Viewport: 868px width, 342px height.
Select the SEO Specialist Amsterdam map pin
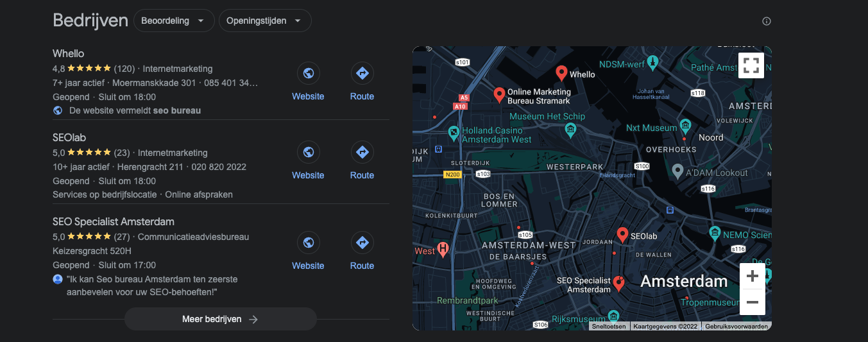[x=619, y=283]
